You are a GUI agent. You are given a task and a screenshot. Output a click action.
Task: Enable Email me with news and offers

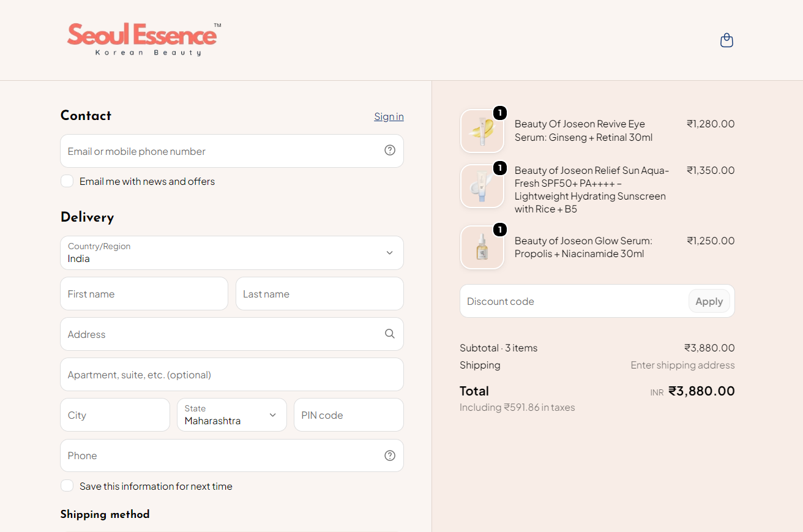click(x=67, y=181)
